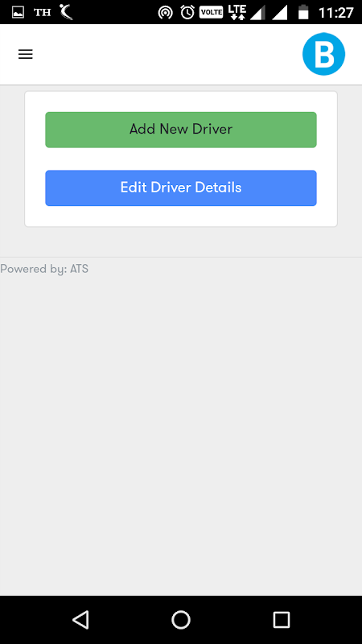Tap the blue B profile logo
This screenshot has width=362, height=644.
[324, 54]
